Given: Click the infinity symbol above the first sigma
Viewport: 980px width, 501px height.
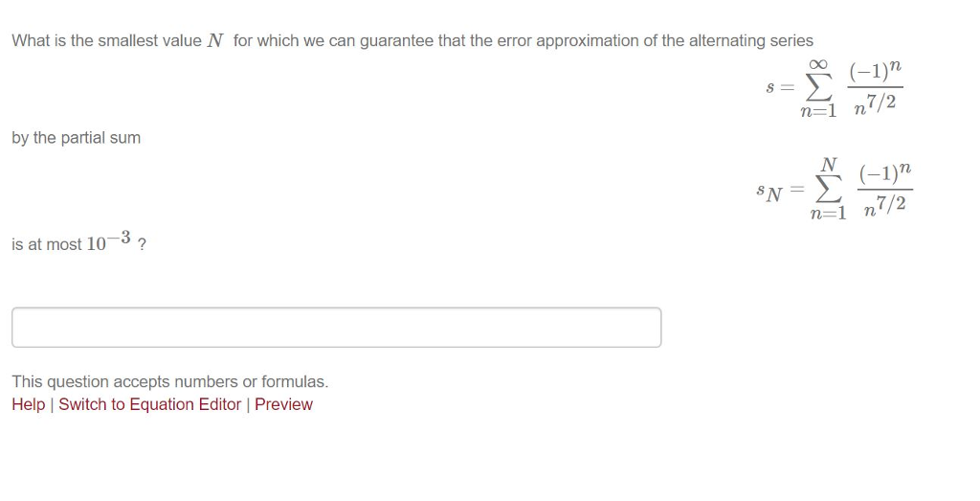Looking at the screenshot, I should (x=817, y=65).
